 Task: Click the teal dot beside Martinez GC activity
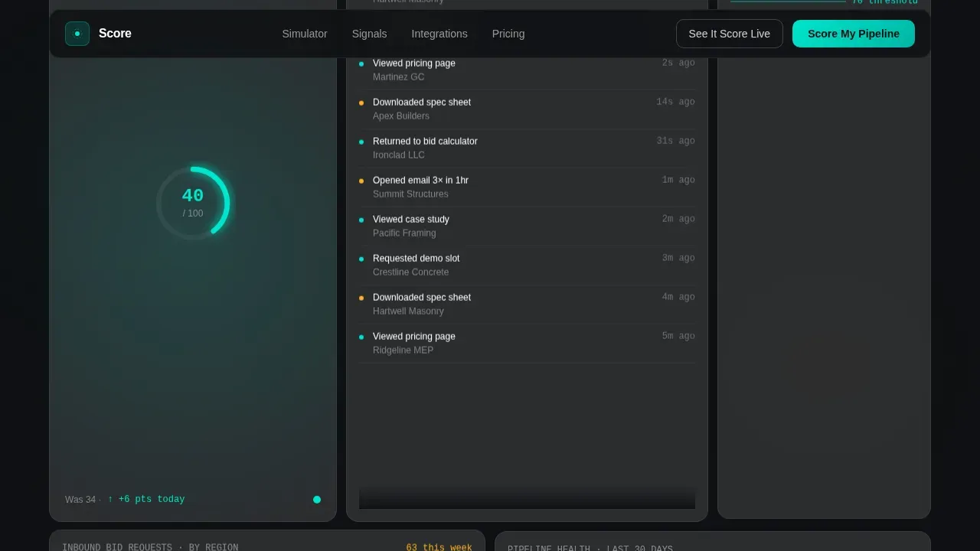[x=361, y=64]
